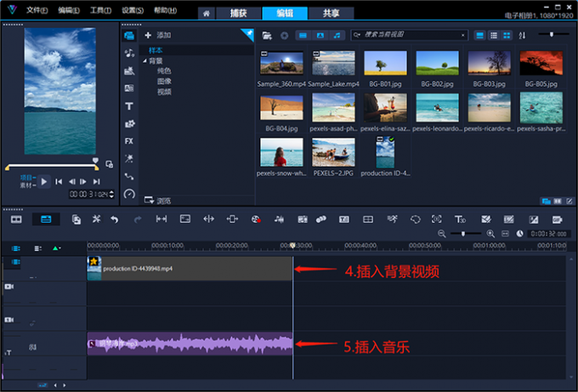Step to the next frame
The height and width of the screenshot is (392, 578).
click(x=83, y=181)
